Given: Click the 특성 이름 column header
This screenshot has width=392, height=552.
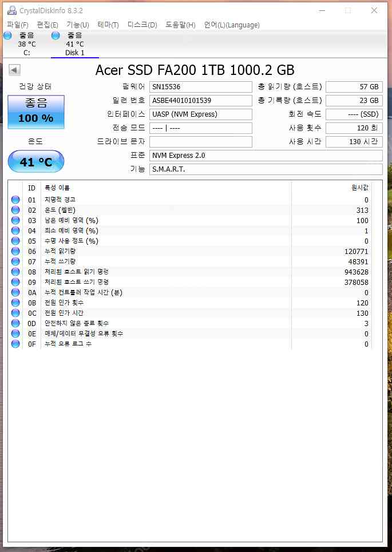Looking at the screenshot, I should pyautogui.click(x=166, y=188).
